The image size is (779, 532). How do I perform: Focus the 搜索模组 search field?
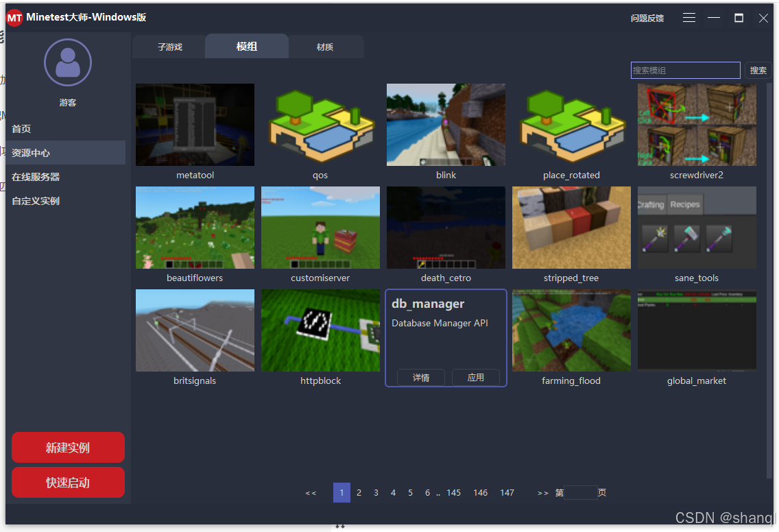[x=686, y=71]
